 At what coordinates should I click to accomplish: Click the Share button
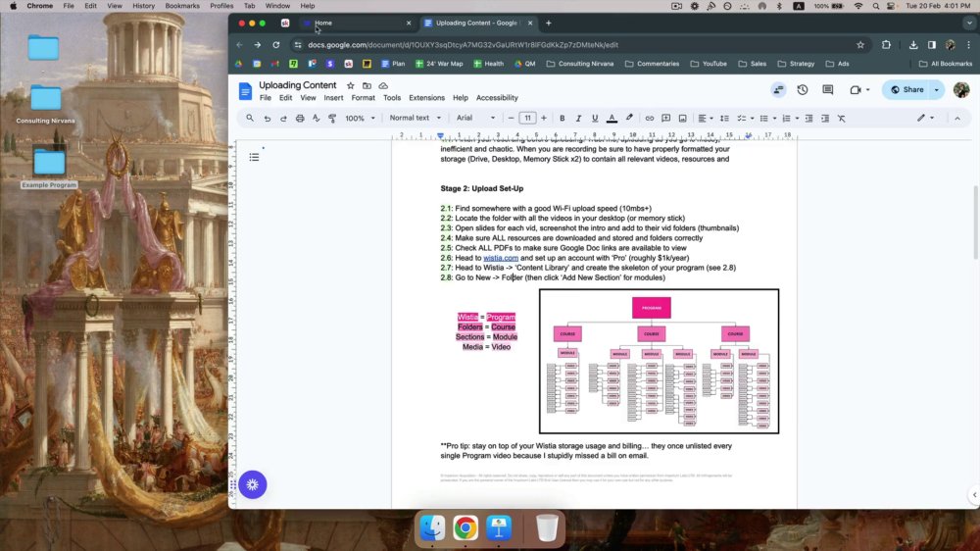click(906, 89)
